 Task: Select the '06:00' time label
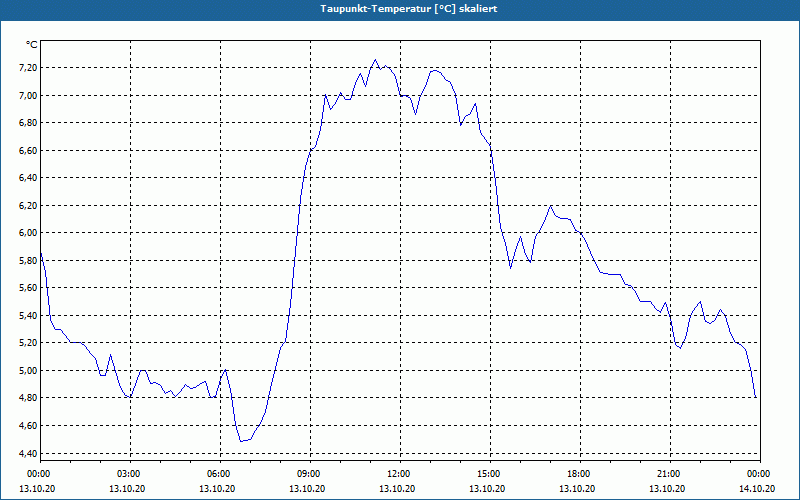[x=220, y=474]
